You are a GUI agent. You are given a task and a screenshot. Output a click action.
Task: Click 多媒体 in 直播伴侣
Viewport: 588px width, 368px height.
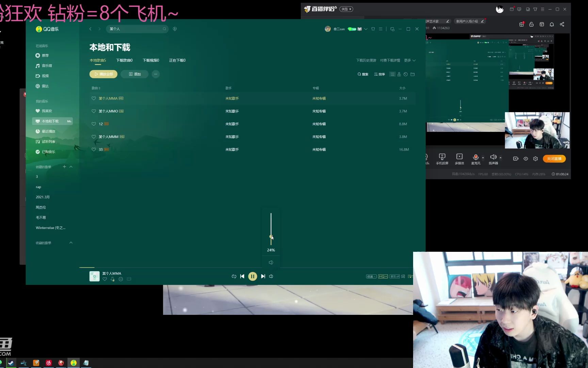tap(459, 159)
